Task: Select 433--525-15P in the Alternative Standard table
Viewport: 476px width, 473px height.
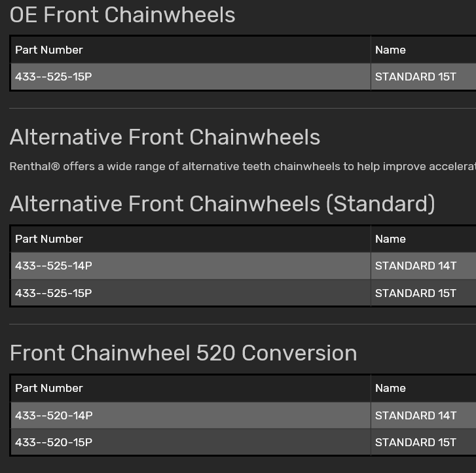Action: tap(54, 293)
